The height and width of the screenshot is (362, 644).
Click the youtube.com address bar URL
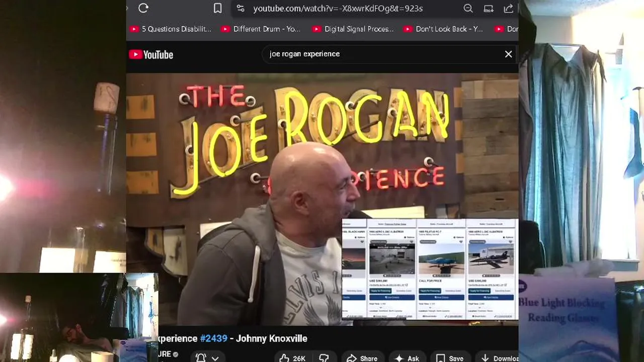point(338,9)
